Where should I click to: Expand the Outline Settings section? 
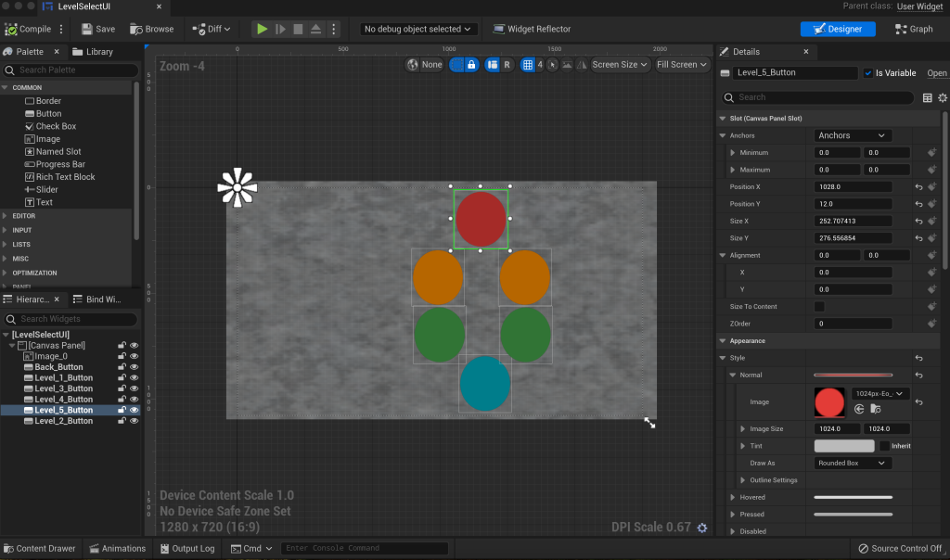[742, 480]
